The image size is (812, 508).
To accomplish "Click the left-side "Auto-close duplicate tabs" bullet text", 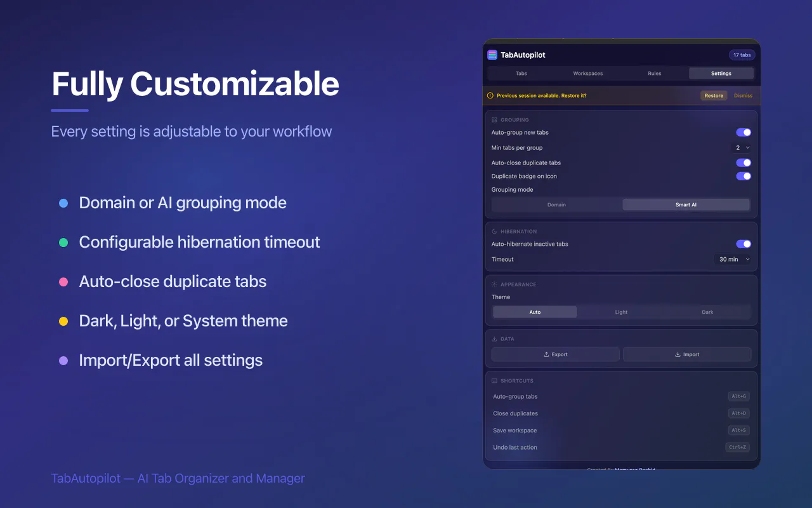I will (173, 281).
